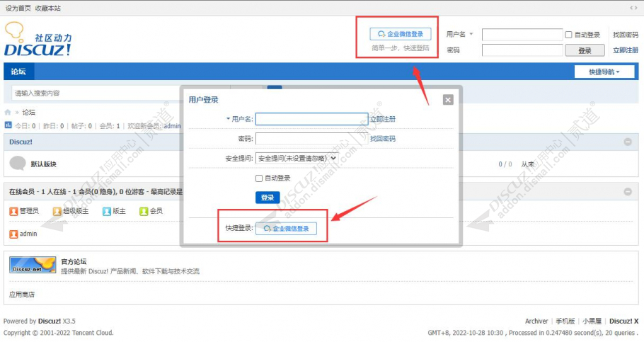This screenshot has height=342, width=644.
Task: Click 找回密码 link in the dialog
Action: [x=383, y=139]
